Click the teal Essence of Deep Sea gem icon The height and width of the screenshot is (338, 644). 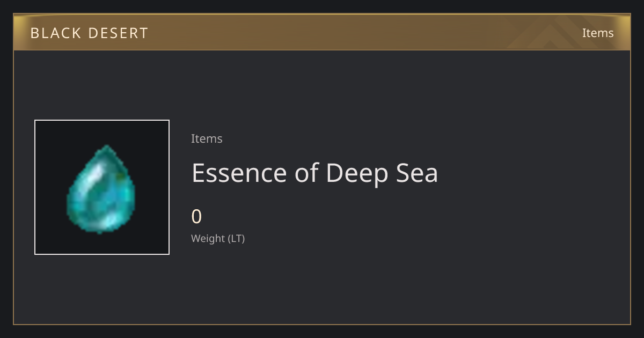(x=101, y=189)
